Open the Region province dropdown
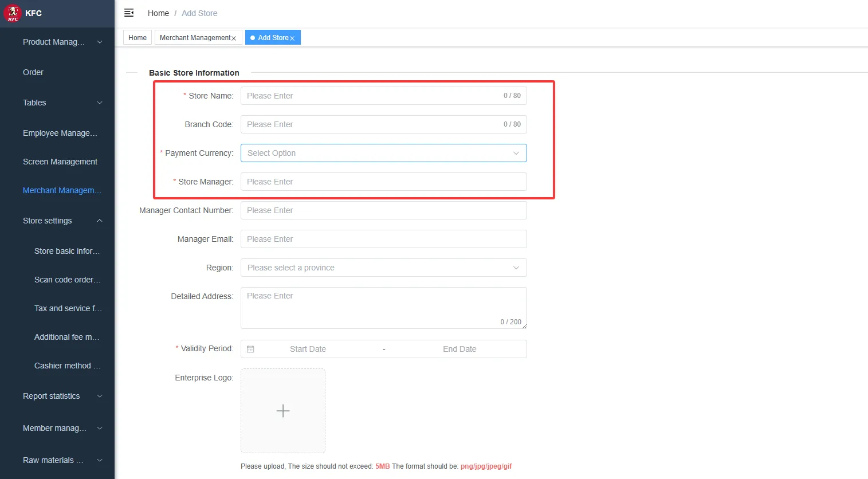The height and width of the screenshot is (479, 868). pos(383,268)
